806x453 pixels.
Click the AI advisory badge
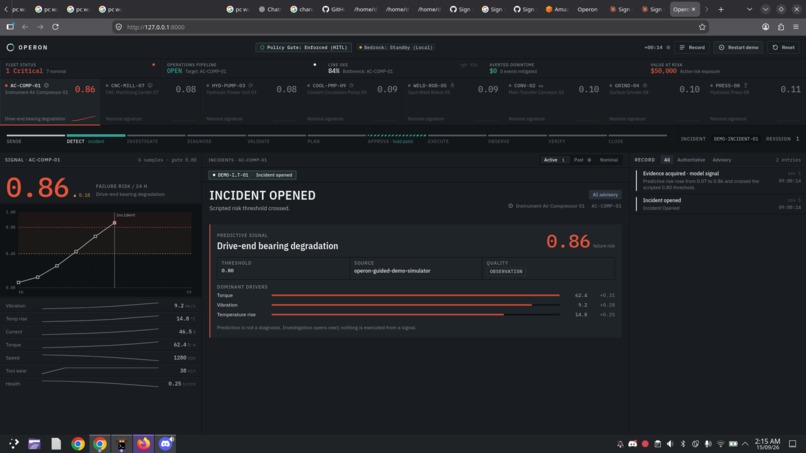click(x=605, y=195)
